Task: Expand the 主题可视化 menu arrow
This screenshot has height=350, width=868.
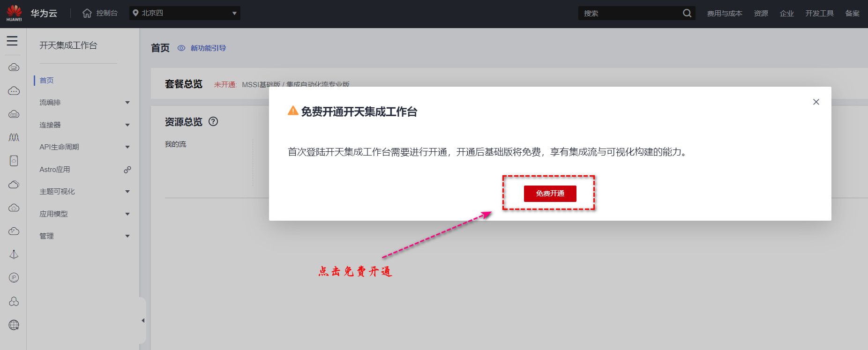Action: [x=127, y=192]
